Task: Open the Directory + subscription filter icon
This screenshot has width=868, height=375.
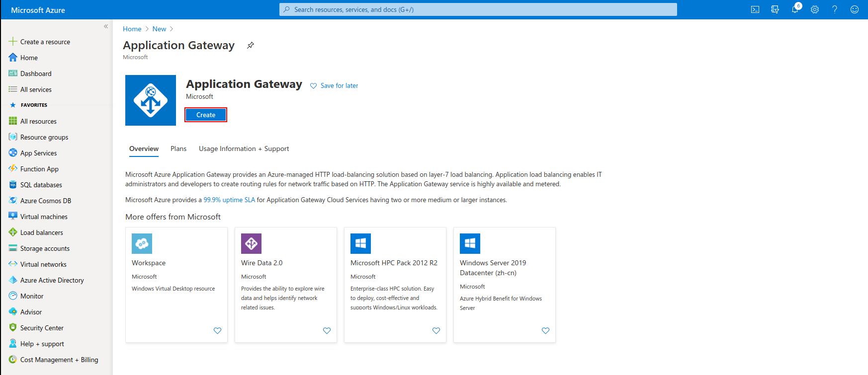Action: pos(775,9)
